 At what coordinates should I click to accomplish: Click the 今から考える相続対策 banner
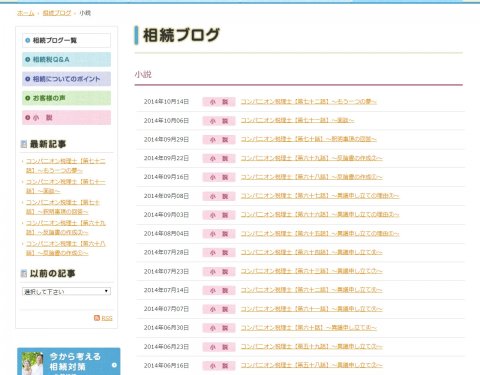click(x=69, y=361)
